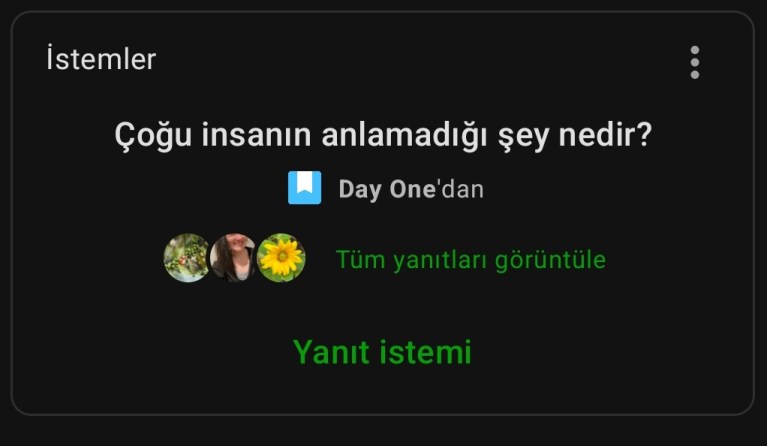Click the Day One'dan source label
Screen dimensions: 767x446
click(411, 189)
